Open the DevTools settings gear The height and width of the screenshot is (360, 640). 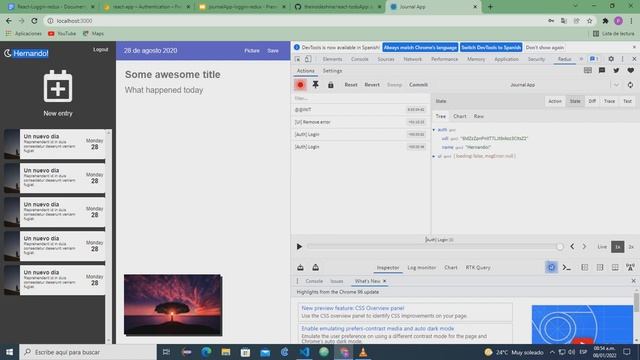pyautogui.click(x=611, y=59)
